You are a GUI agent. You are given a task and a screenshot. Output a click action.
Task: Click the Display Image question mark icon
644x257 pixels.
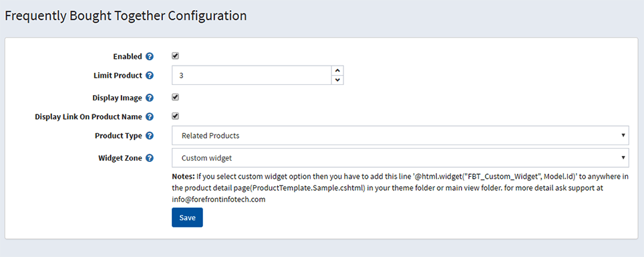pyautogui.click(x=150, y=98)
